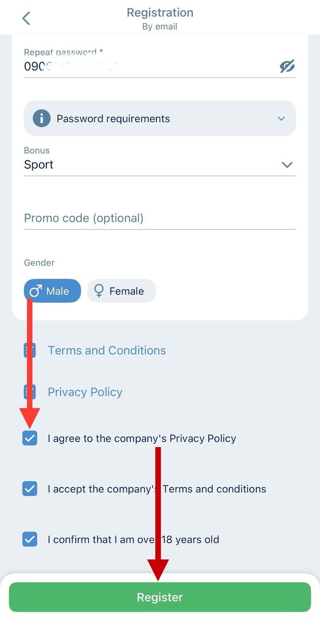This screenshot has height=644, width=320.
Task: Toggle password visibility with the eye icon
Action: tap(287, 66)
